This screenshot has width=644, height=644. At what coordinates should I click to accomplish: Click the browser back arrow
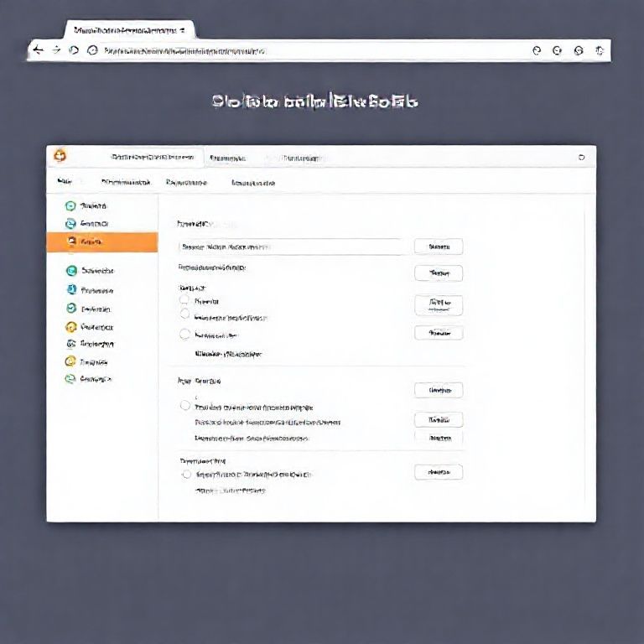(38, 50)
